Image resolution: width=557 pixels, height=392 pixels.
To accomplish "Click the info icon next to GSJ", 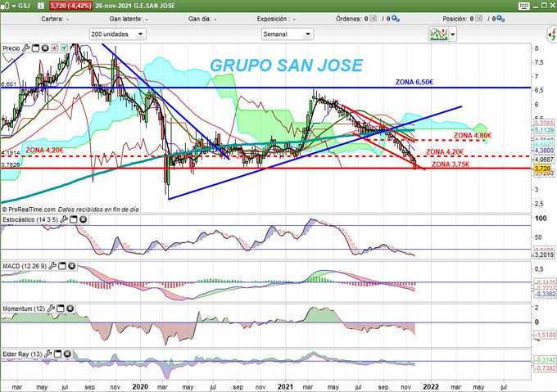I will [41, 6].
